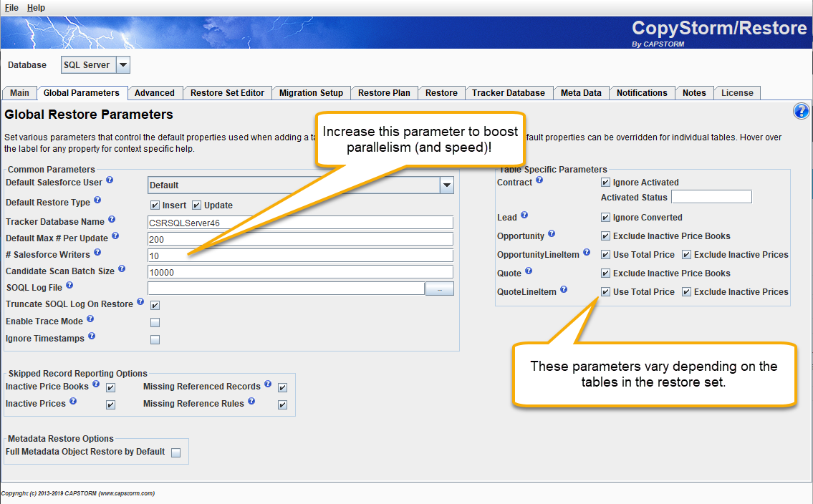Show help for Enable Trace Mode
This screenshot has height=504, width=813.
(x=90, y=319)
